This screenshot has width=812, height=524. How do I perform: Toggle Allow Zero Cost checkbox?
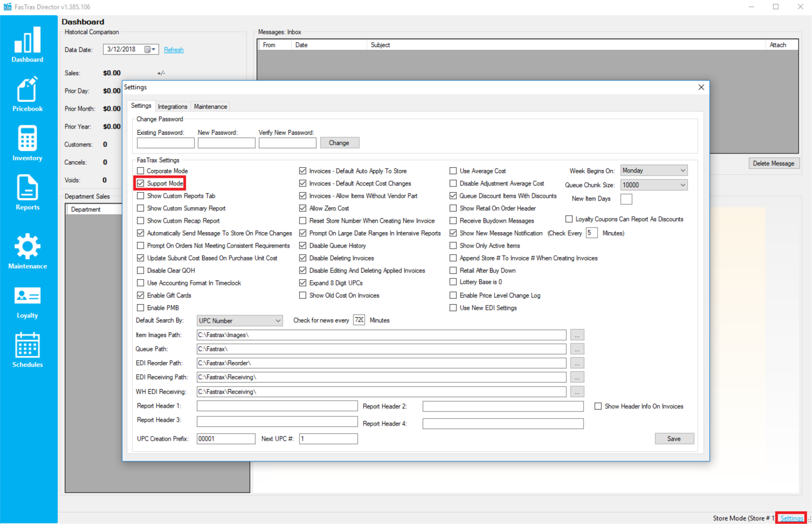tap(302, 208)
